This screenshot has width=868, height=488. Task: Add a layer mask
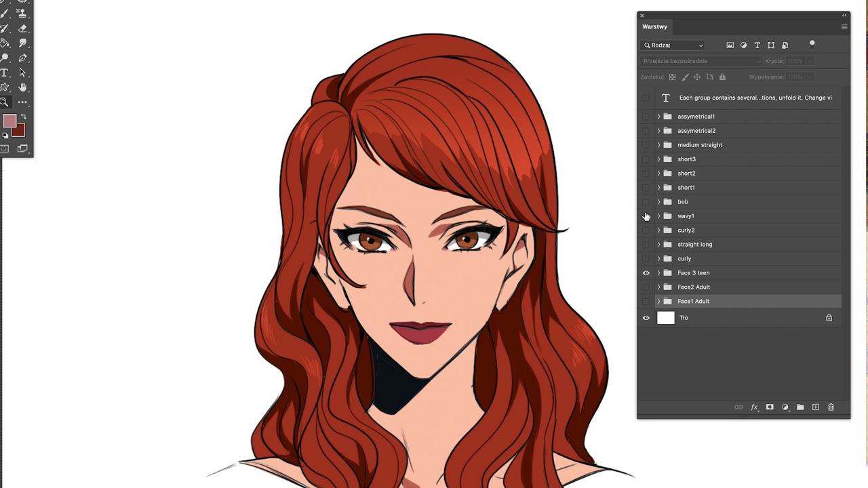770,407
